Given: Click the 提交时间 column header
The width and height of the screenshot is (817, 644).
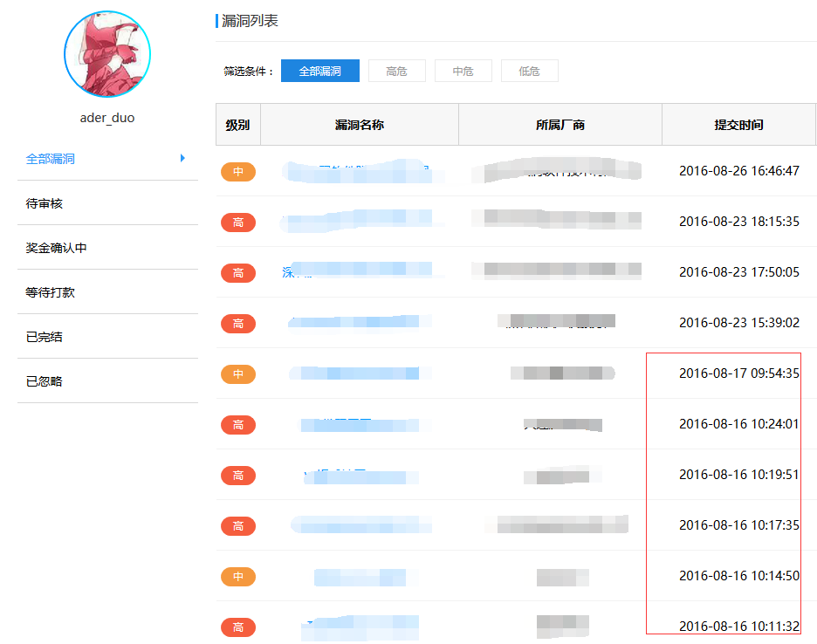Looking at the screenshot, I should tap(738, 124).
